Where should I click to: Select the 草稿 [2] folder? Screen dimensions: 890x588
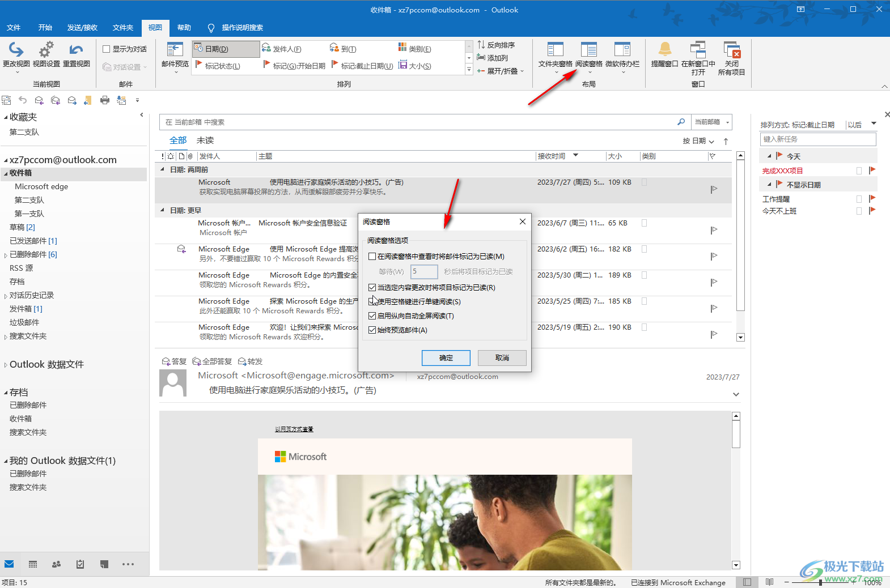point(22,227)
